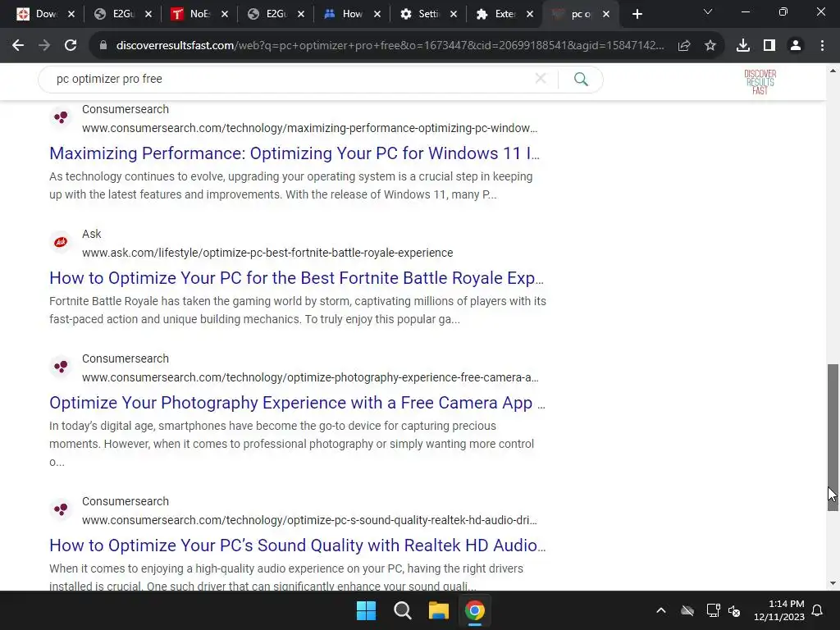Show hidden system tray icons
The image size is (840, 630).
click(x=661, y=610)
